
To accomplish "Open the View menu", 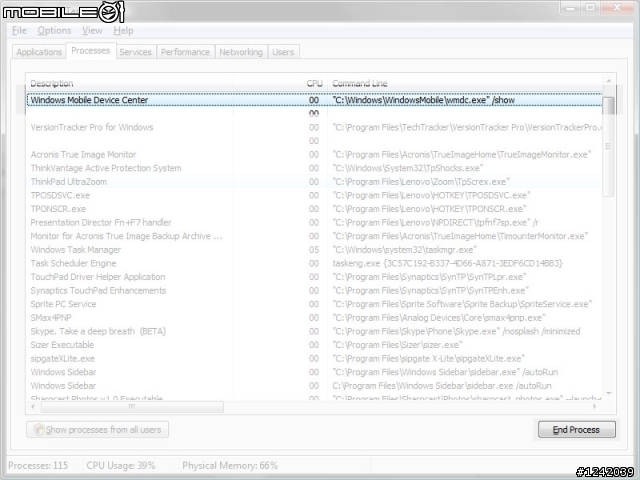I will coord(92,31).
